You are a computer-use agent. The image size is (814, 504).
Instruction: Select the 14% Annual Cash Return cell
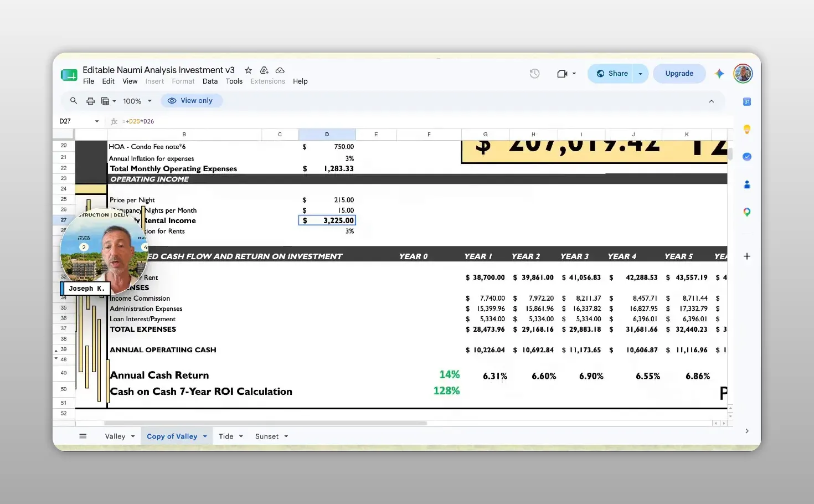[x=429, y=375]
